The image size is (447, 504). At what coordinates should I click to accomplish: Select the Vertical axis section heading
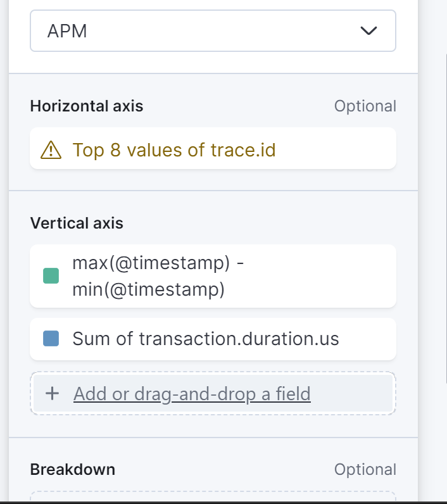point(77,223)
